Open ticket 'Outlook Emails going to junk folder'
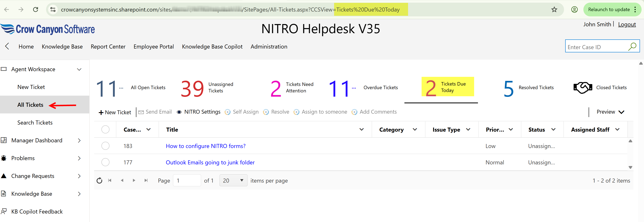This screenshot has width=644, height=222. coord(210,162)
